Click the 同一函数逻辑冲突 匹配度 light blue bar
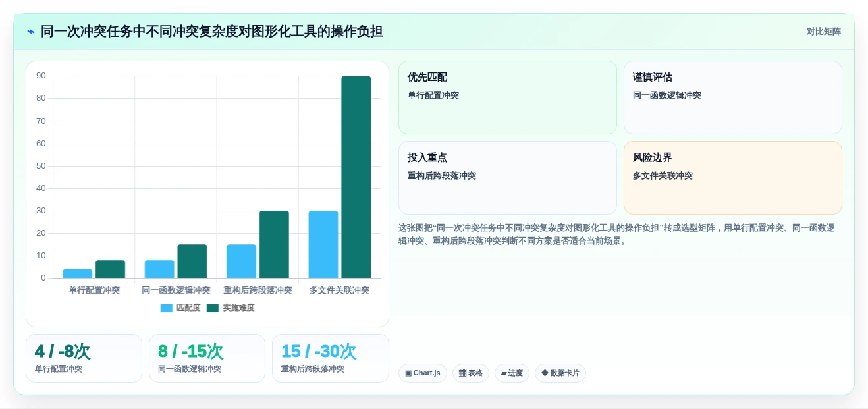The height and width of the screenshot is (409, 868). point(159,269)
